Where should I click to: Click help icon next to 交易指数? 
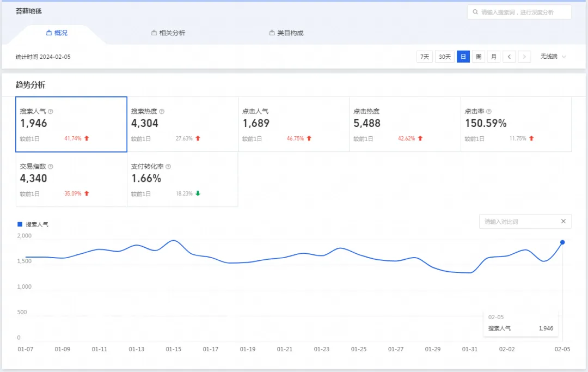[51, 167]
